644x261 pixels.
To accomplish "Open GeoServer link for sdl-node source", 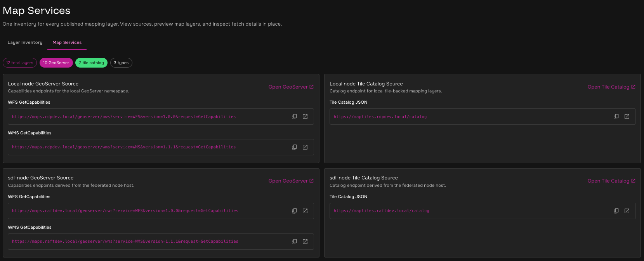I will pos(291,181).
